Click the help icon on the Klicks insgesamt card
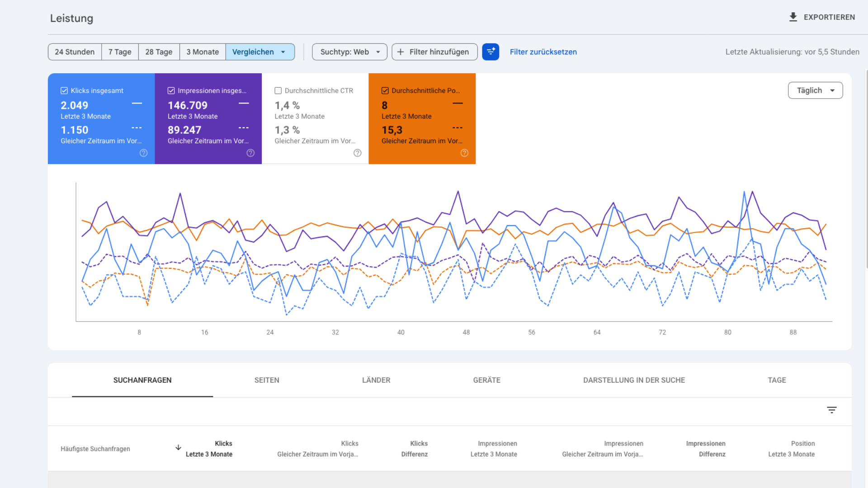 pyautogui.click(x=143, y=153)
